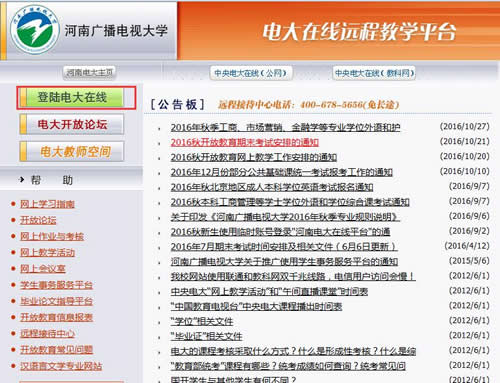Open 开放教育信息报表 link
500x383 pixels.
[56, 317]
